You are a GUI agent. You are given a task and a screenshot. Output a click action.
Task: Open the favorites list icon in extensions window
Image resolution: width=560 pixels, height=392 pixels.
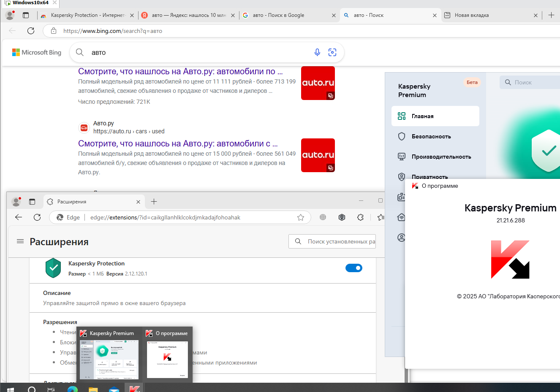[x=381, y=217]
